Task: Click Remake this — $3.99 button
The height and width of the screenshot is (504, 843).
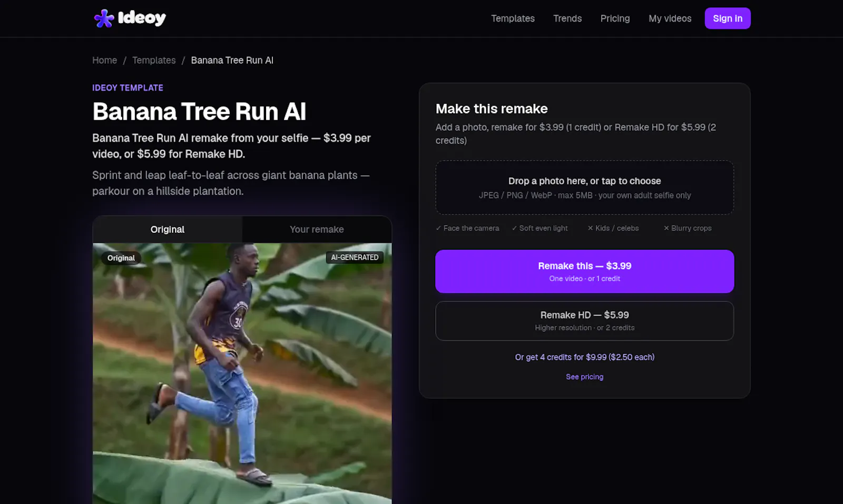Action: 584,271
